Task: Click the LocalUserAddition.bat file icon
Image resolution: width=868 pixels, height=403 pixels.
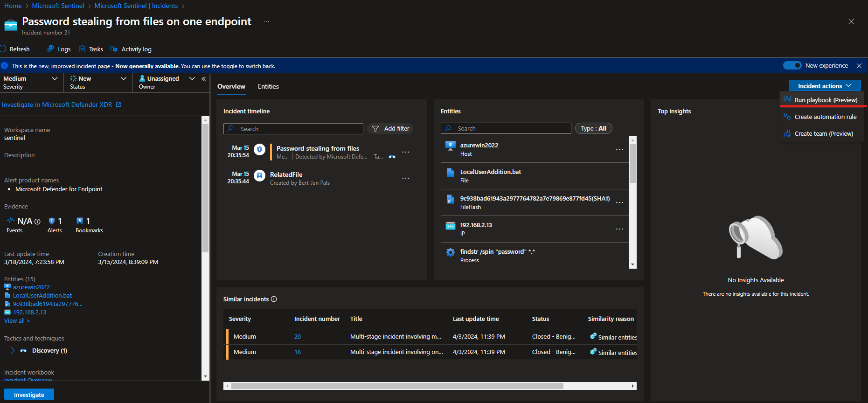Action: point(450,173)
